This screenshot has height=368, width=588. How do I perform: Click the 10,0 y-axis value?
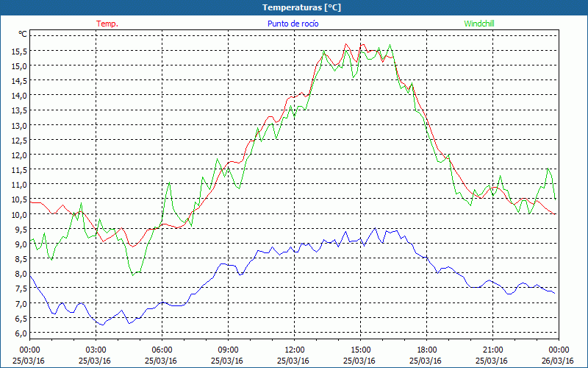pos(19,214)
